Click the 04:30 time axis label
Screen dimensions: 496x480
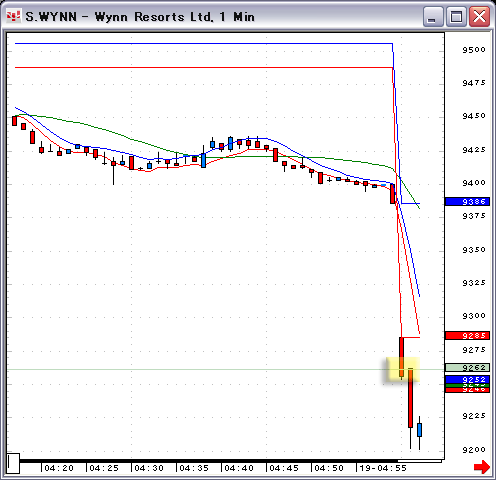pos(149,468)
